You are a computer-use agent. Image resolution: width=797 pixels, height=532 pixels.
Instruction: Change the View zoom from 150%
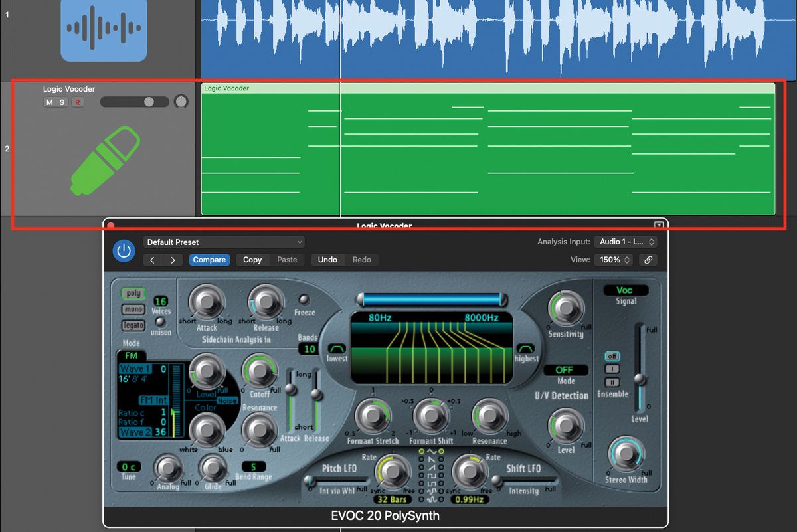click(613, 260)
